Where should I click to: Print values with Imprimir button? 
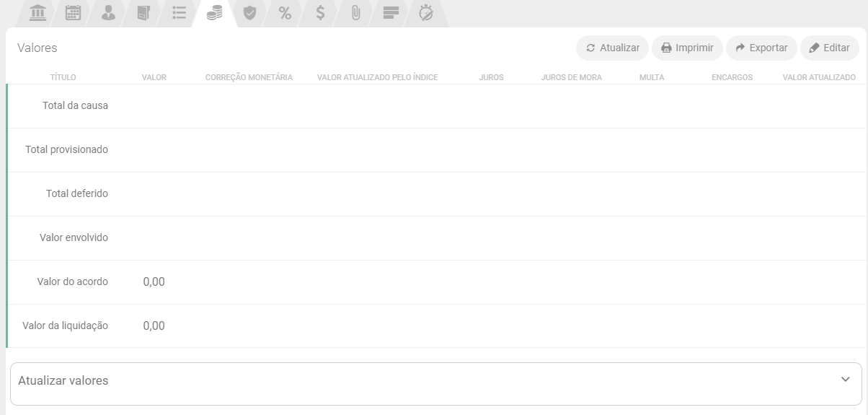point(687,48)
